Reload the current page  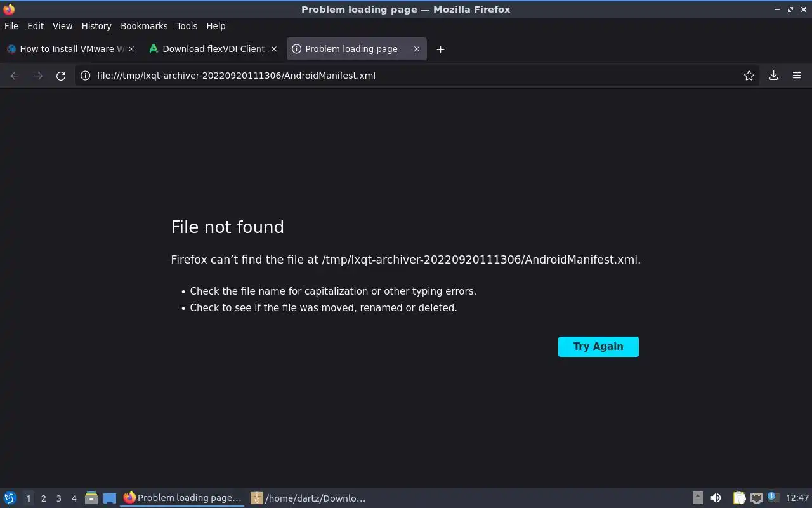point(61,76)
